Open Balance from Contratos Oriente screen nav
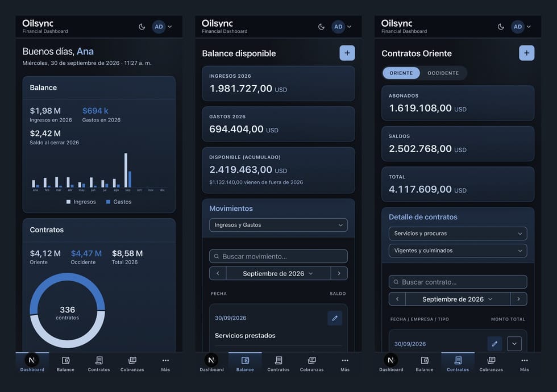The image size is (557, 392). (425, 364)
